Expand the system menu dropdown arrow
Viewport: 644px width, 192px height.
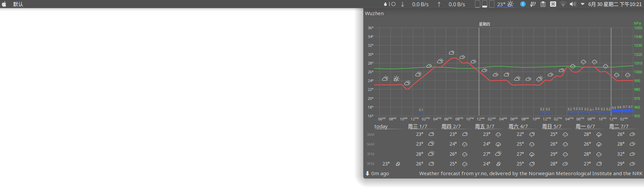(583, 4)
